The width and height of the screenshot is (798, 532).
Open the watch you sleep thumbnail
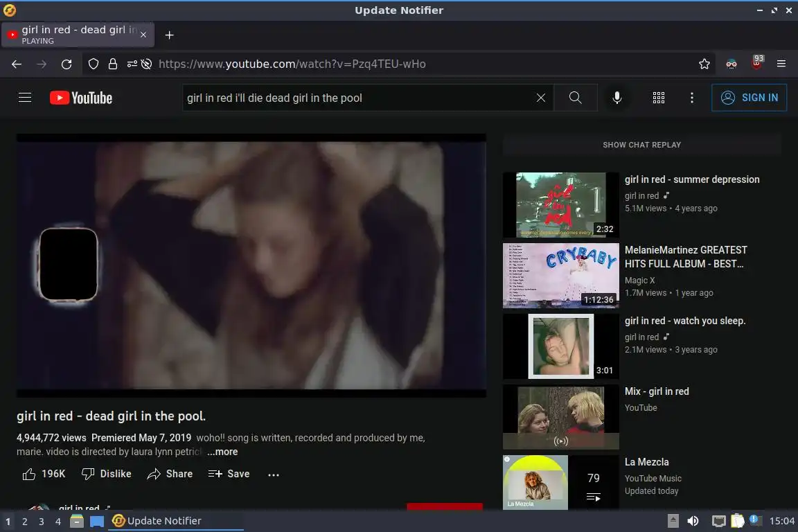click(561, 346)
